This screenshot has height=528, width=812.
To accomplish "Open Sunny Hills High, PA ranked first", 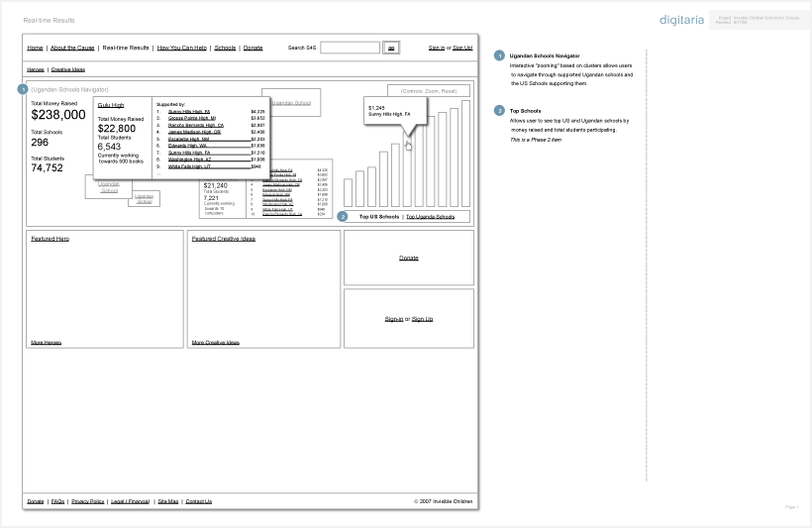I will click(189, 111).
